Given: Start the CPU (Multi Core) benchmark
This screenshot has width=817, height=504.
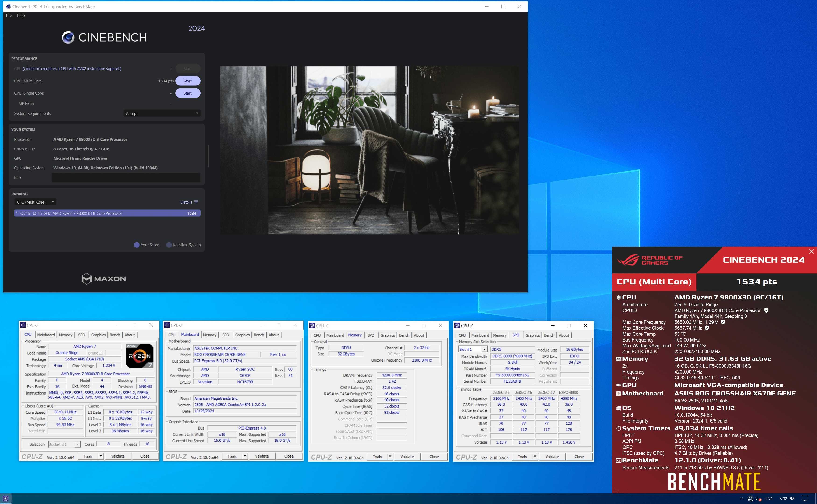Looking at the screenshot, I should [188, 81].
